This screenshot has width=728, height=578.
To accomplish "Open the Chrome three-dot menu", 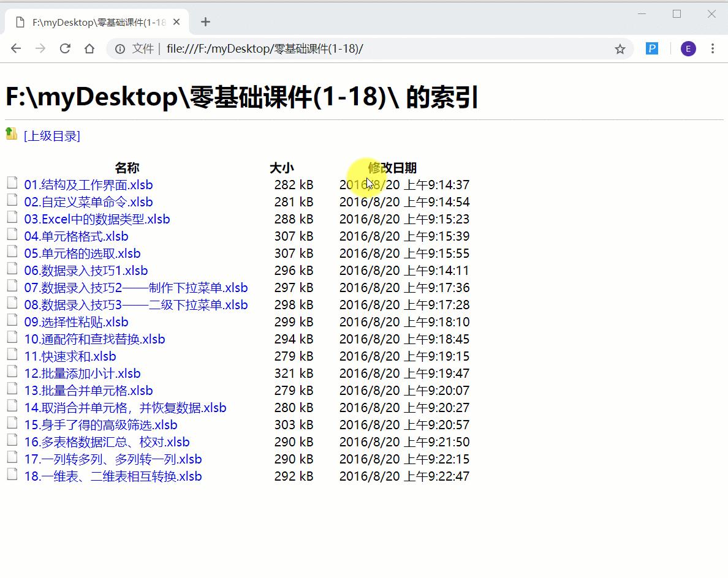I will pos(713,48).
